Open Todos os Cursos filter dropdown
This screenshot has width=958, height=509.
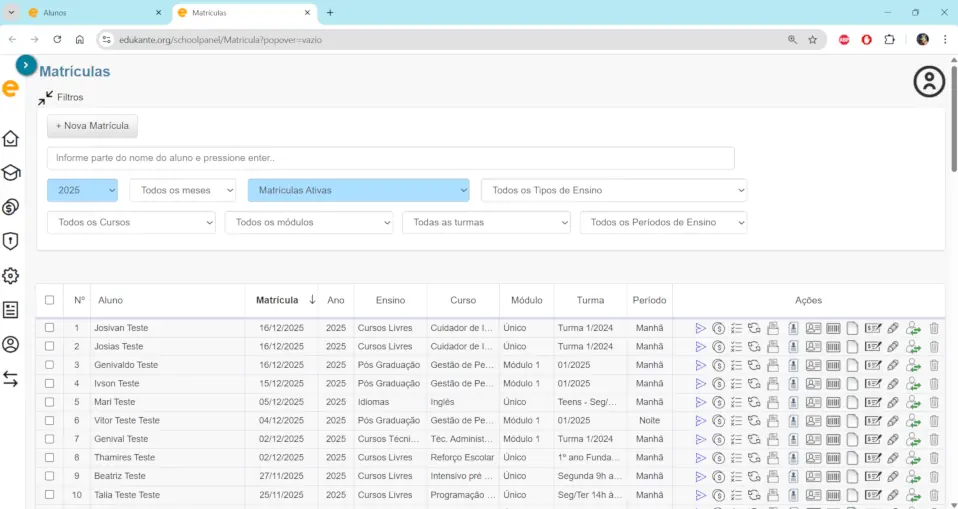[x=131, y=222]
